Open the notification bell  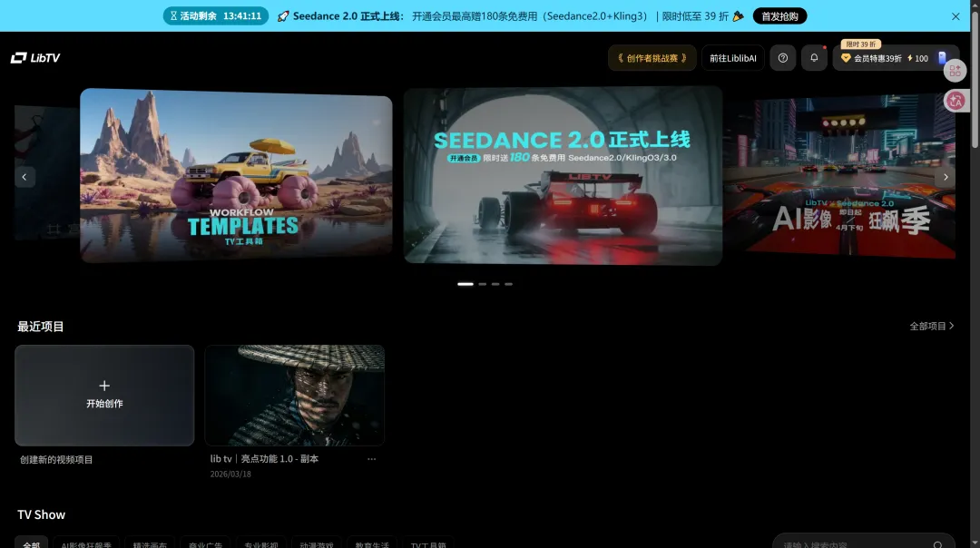pyautogui.click(x=814, y=58)
